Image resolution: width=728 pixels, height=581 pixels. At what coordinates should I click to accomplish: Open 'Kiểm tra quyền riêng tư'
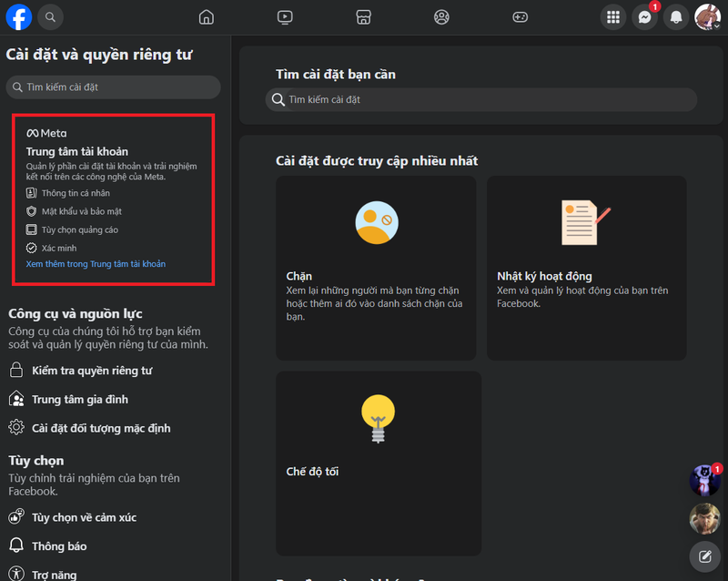(92, 371)
